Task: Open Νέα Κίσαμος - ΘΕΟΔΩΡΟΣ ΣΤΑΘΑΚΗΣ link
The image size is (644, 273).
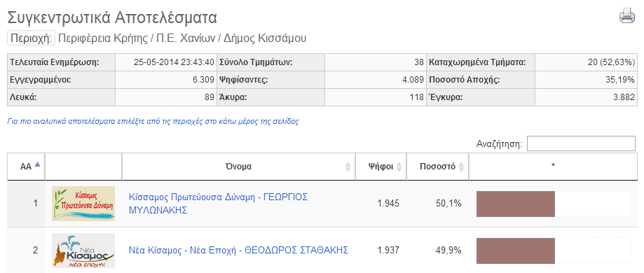Action: click(x=239, y=250)
